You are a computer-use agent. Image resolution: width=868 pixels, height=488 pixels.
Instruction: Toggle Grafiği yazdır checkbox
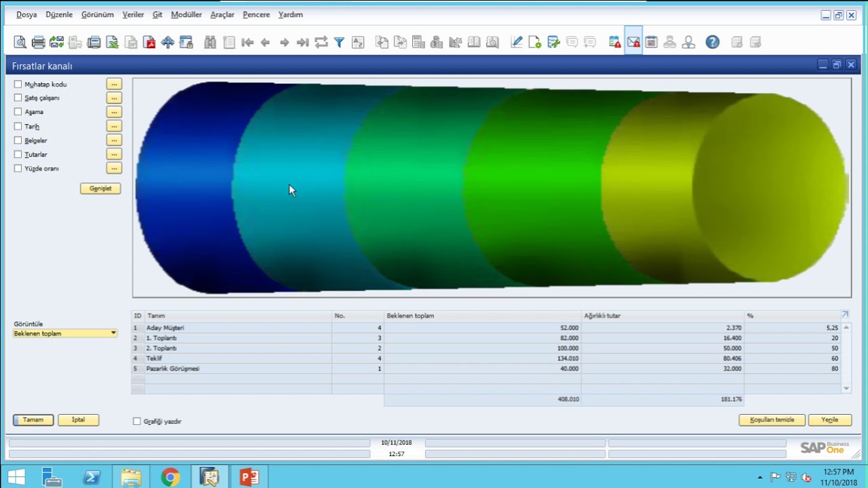click(x=137, y=421)
